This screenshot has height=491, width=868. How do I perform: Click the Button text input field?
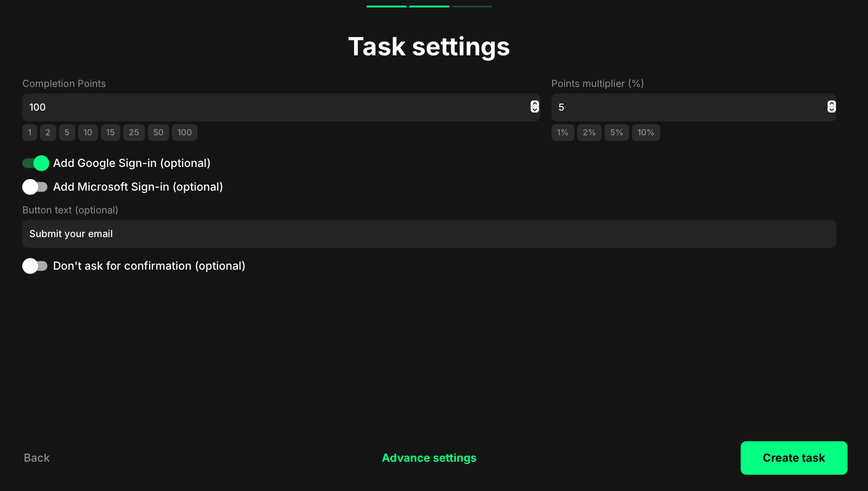pos(429,234)
